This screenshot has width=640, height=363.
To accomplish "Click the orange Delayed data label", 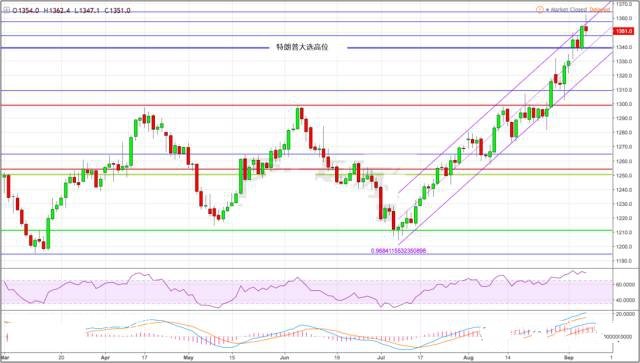I will coord(600,10).
